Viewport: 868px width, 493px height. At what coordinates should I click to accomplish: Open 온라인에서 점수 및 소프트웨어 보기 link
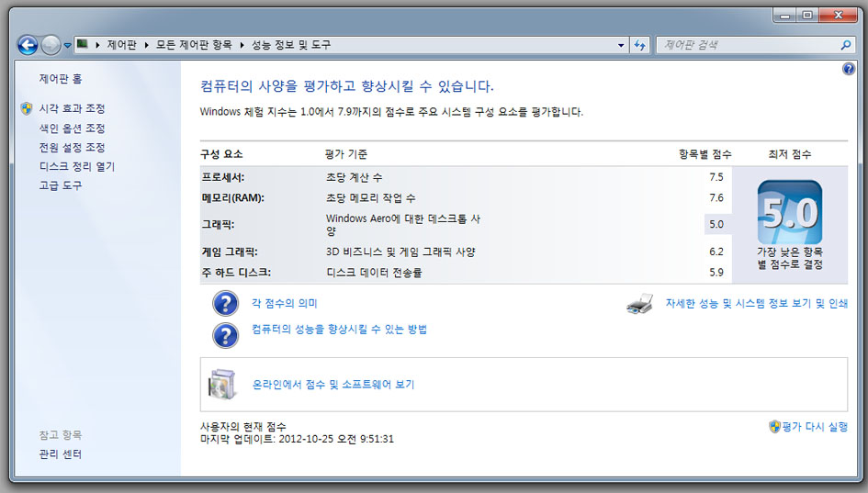coord(333,384)
